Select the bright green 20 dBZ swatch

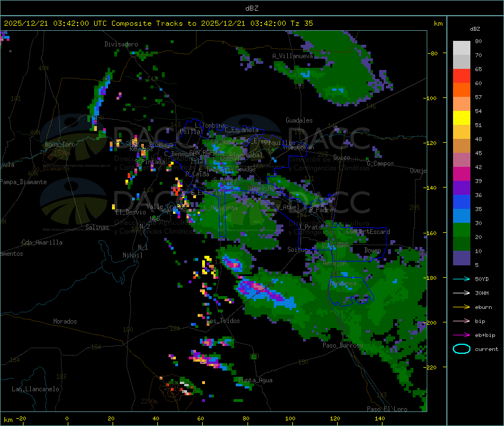(x=461, y=230)
